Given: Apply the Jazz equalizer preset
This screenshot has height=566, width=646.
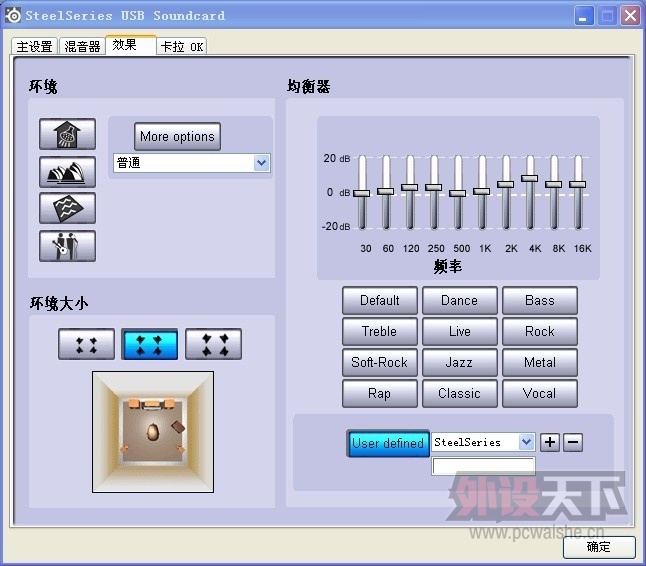Looking at the screenshot, I should [x=459, y=363].
